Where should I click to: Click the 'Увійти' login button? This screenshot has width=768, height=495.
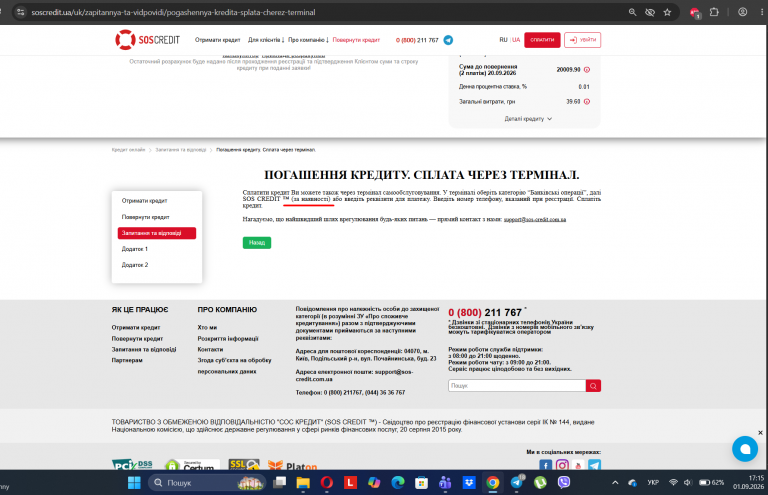(582, 40)
